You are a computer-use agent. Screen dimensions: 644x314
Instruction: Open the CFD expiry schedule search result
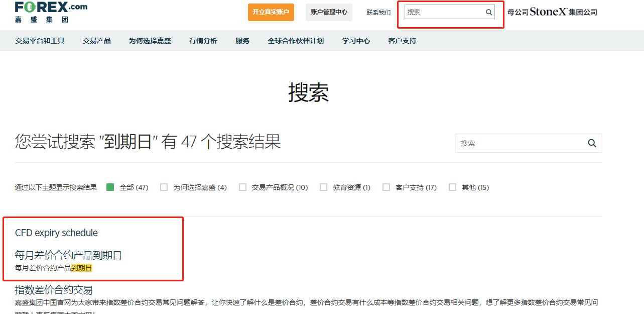point(55,232)
